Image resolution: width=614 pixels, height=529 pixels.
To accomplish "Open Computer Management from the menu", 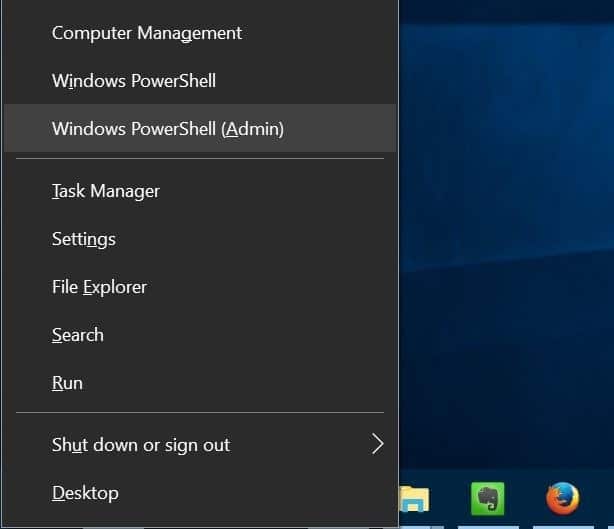I will pyautogui.click(x=200, y=33).
